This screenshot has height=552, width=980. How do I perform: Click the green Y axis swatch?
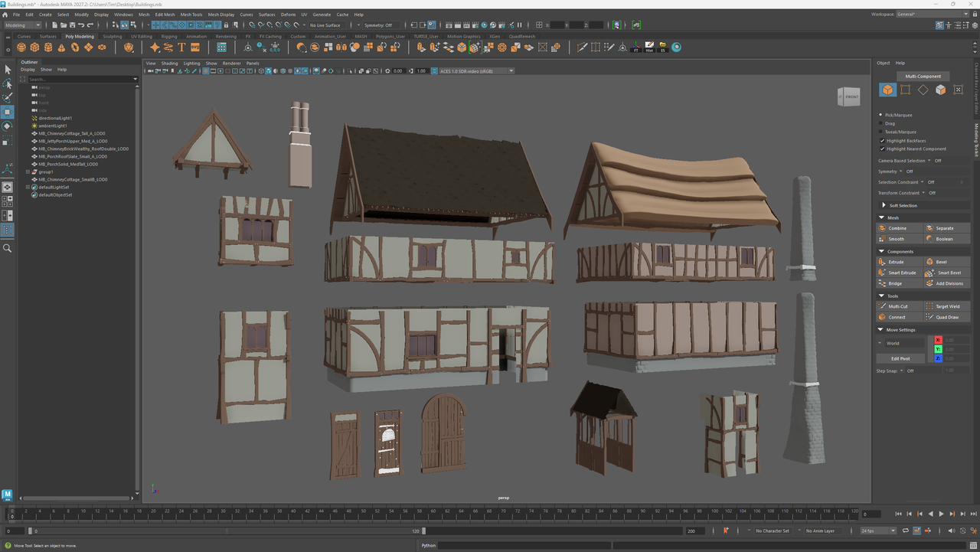click(x=938, y=349)
